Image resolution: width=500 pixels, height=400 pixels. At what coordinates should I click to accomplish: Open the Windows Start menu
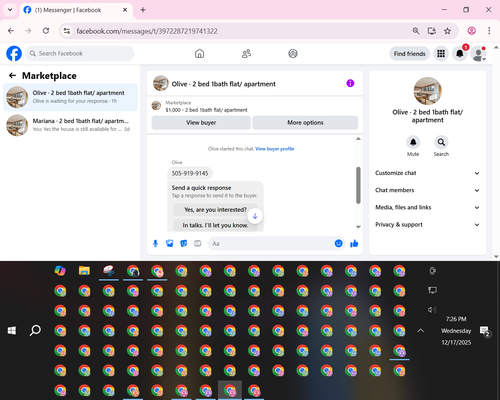pyautogui.click(x=12, y=330)
